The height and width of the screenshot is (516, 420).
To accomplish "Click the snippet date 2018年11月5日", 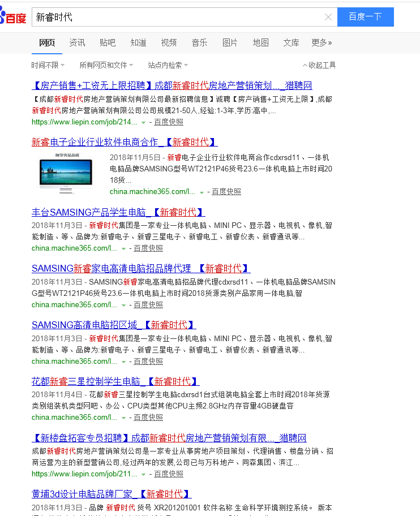I will pyautogui.click(x=135, y=158).
